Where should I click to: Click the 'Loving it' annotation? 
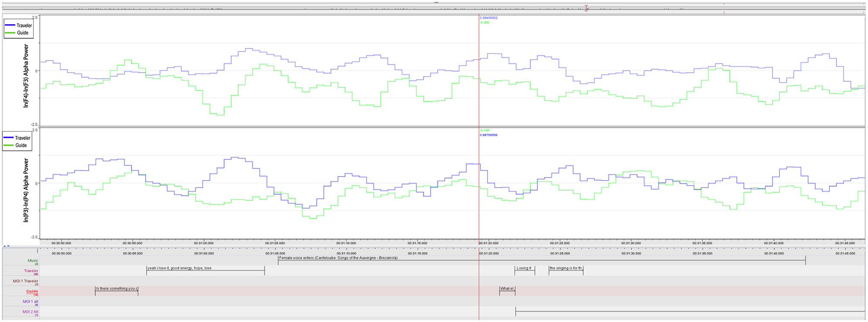(x=524, y=268)
